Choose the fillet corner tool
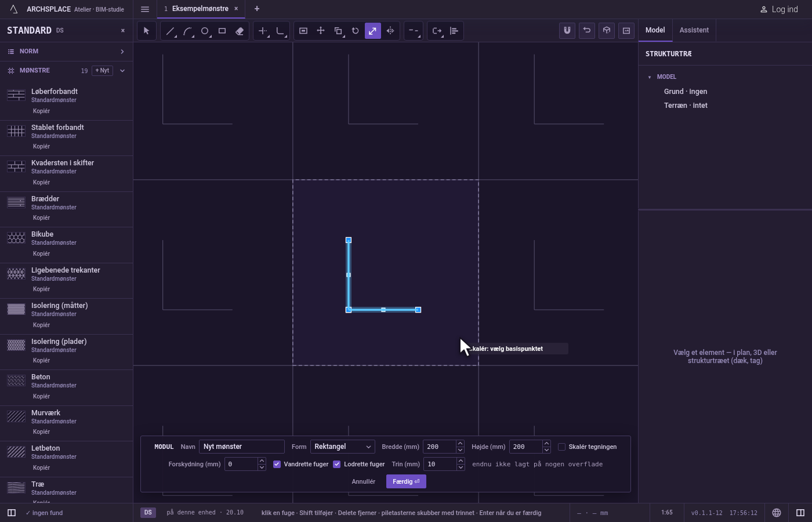812x522 pixels. tap(280, 31)
